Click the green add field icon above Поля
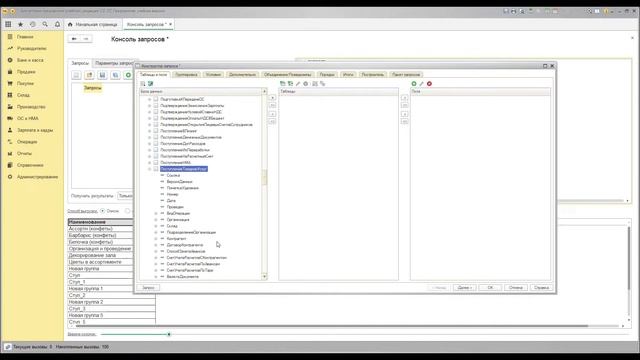Viewport: 640px width, 360px height. pyautogui.click(x=414, y=84)
